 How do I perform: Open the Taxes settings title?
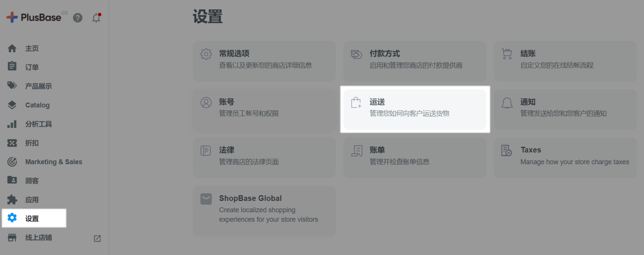click(531, 150)
